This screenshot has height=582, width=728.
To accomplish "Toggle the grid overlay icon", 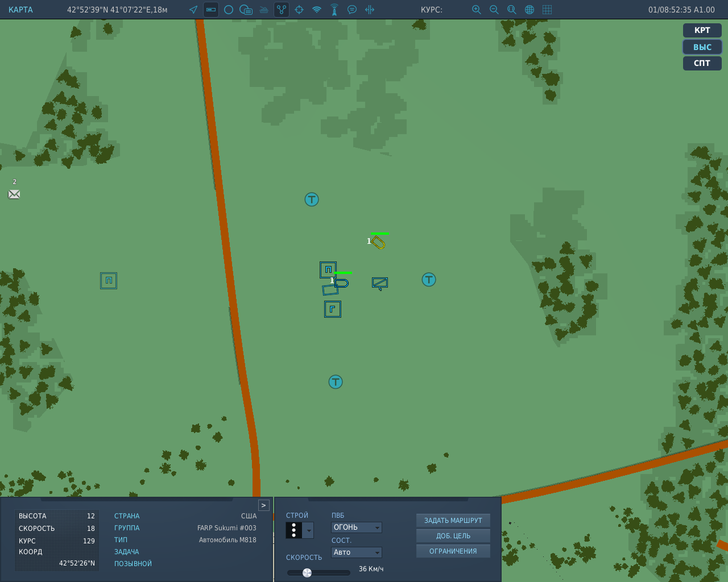I will (x=547, y=10).
